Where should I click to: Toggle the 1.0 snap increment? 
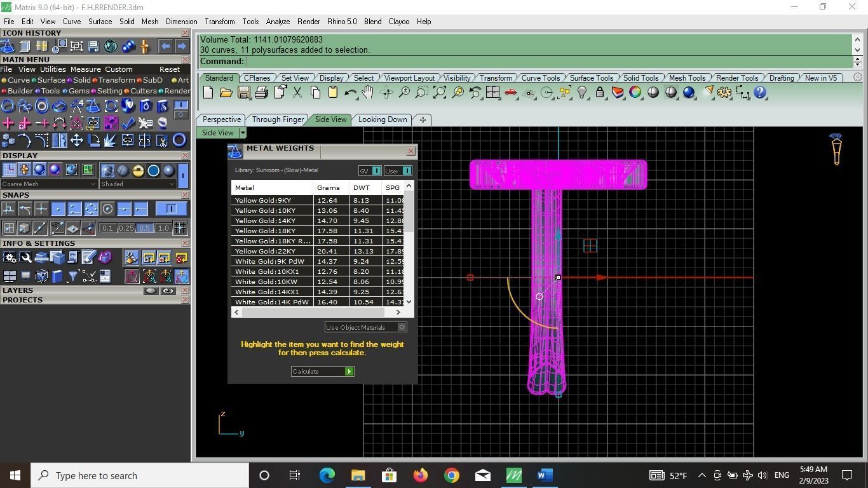tap(163, 228)
